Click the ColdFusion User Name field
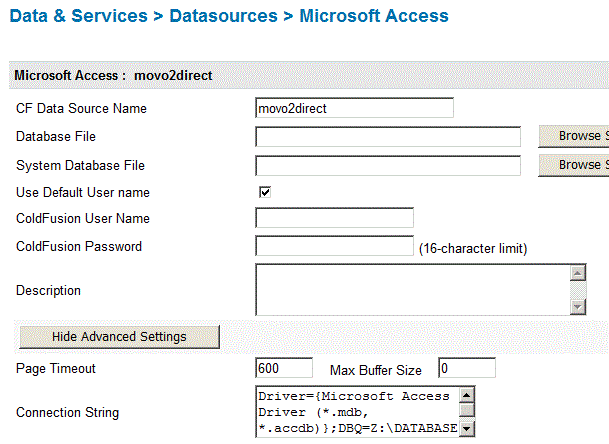Image resolution: width=609 pixels, height=444 pixels. [335, 218]
